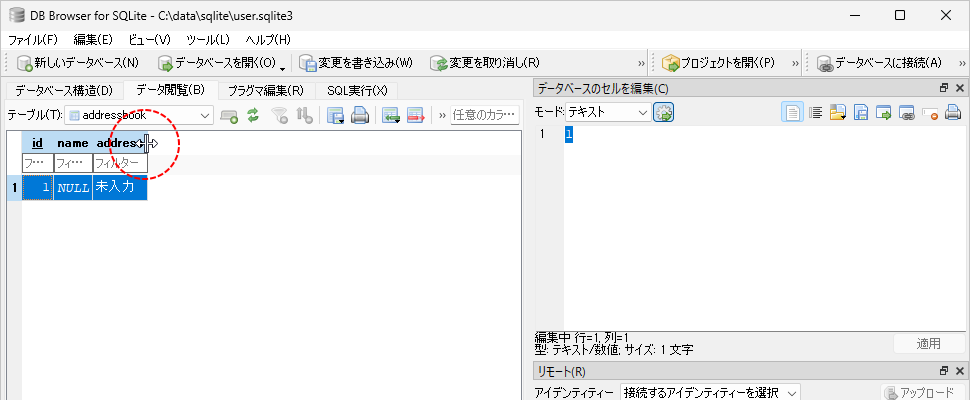Click the name column filter field
Screen dimensions: 970x400
[72, 162]
